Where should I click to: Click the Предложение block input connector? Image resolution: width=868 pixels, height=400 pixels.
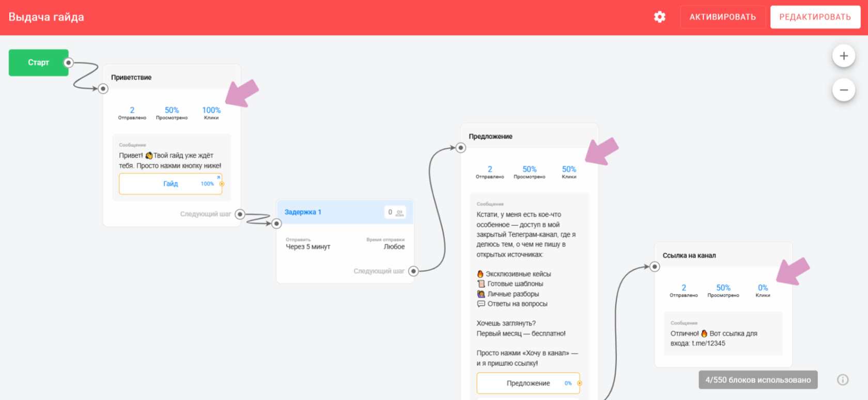pos(461,148)
